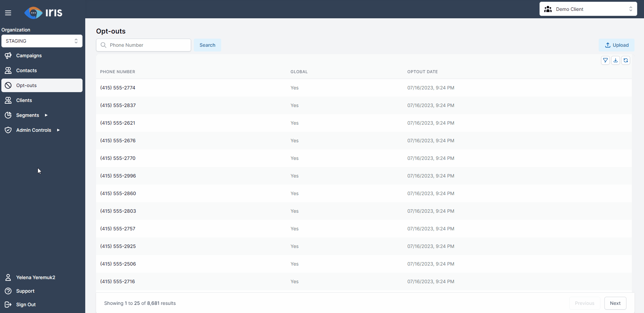Expand the Segments submenu arrow
644x313 pixels.
(46, 115)
